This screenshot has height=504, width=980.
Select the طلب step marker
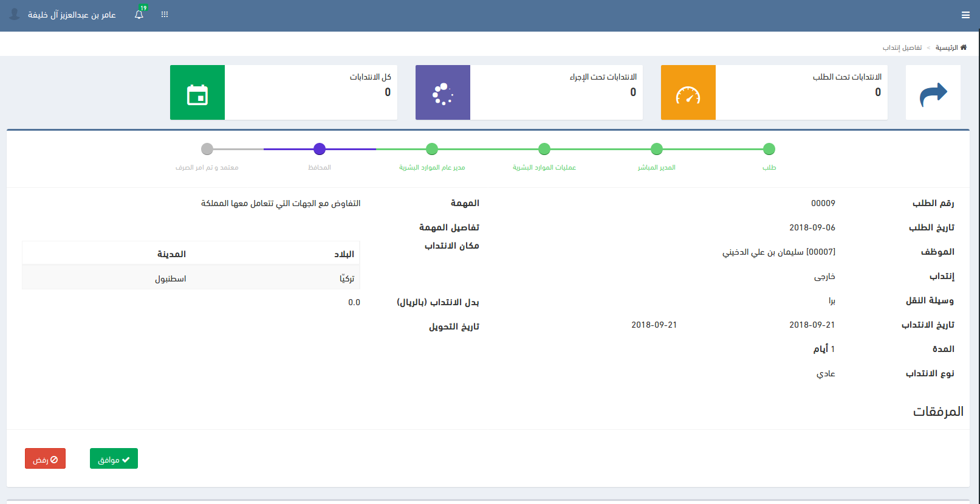(769, 149)
